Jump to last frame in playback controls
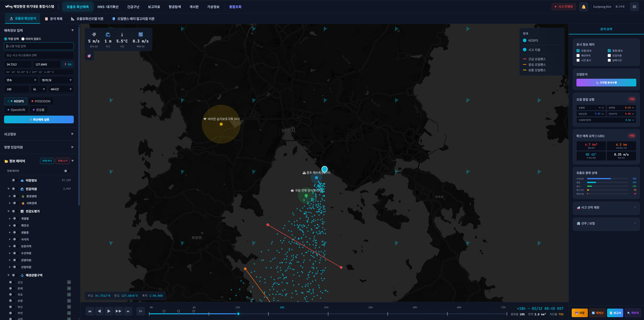Viewport: 644px width, 320px height. click(128, 311)
